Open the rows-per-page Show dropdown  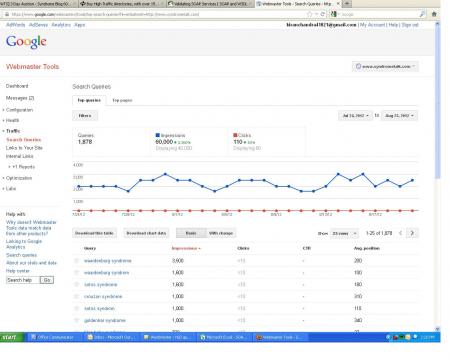(x=344, y=233)
